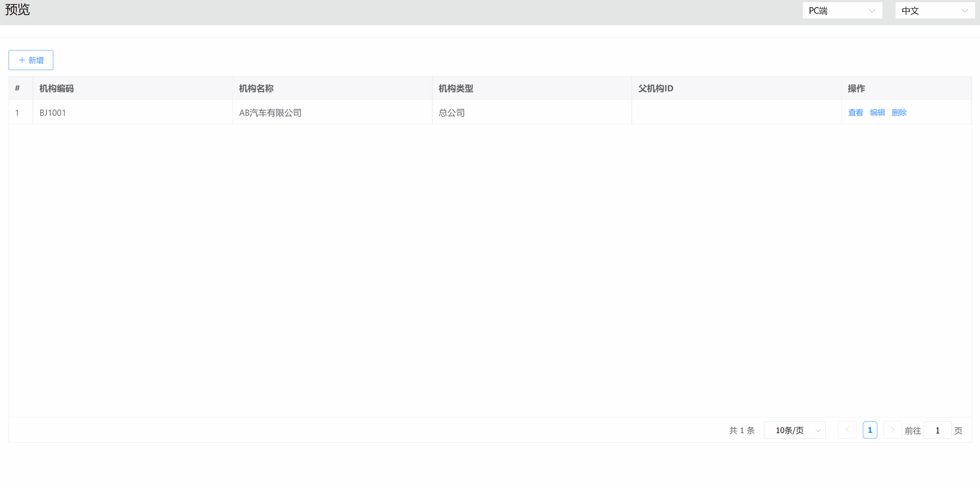Click 查看 link for BJ1001 row

(855, 113)
